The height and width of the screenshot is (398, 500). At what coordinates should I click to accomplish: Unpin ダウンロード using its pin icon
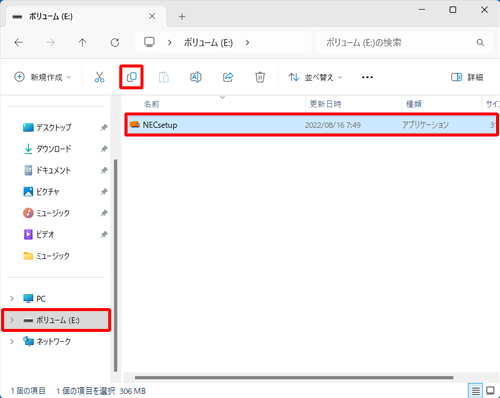click(104, 149)
